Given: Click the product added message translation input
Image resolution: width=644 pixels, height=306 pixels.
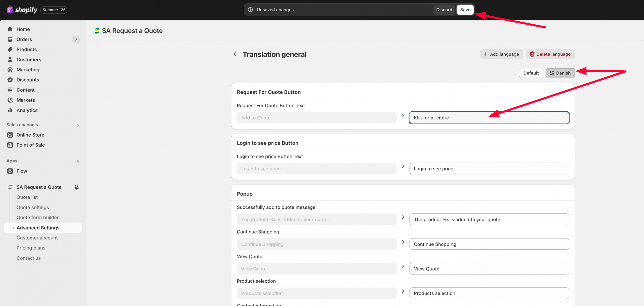Looking at the screenshot, I should click(489, 219).
